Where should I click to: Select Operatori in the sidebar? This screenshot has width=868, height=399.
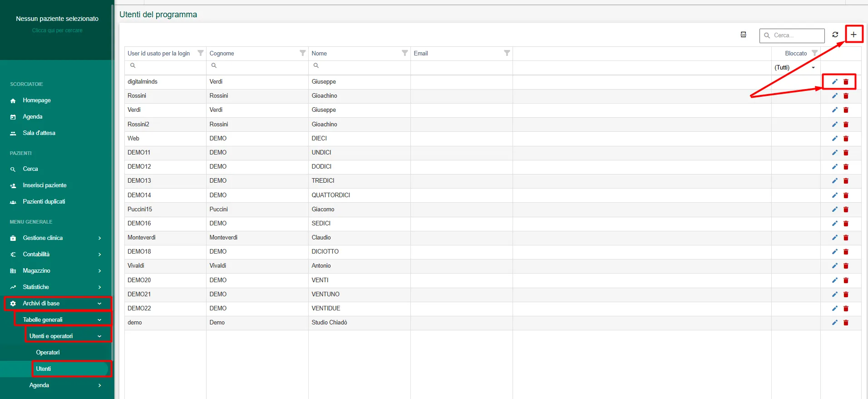[x=48, y=353]
